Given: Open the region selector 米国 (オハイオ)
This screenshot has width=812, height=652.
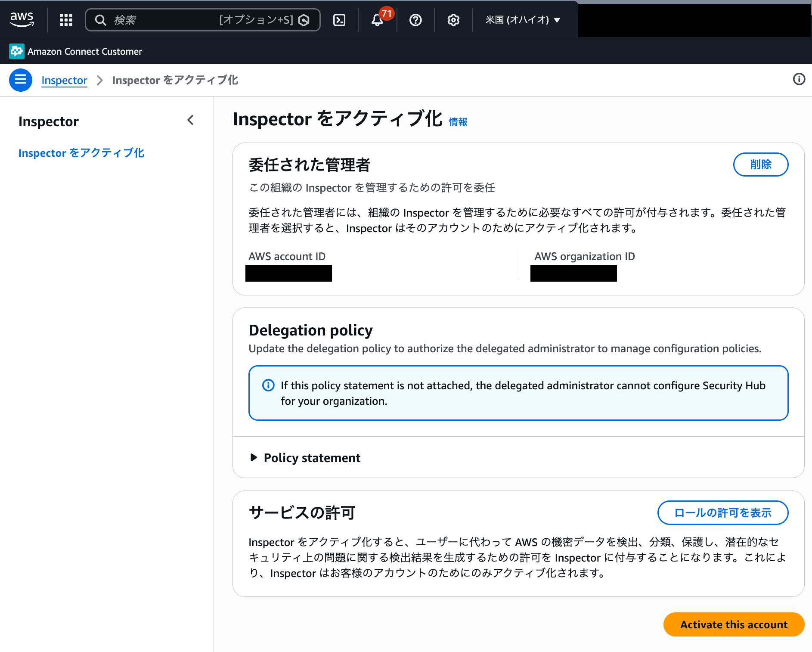Looking at the screenshot, I should 523,20.
